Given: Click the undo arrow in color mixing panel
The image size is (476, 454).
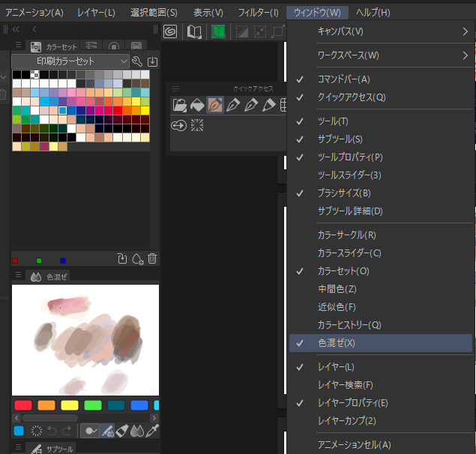Looking at the screenshot, I should point(51,431).
